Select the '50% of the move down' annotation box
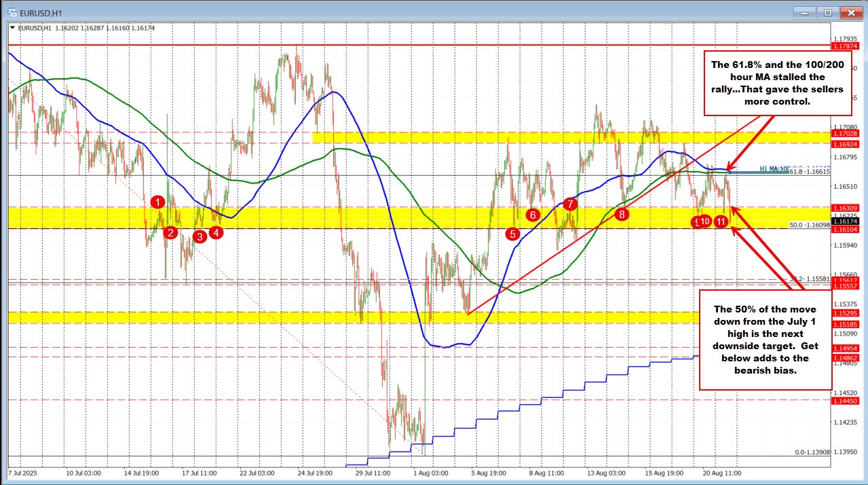 click(766, 339)
